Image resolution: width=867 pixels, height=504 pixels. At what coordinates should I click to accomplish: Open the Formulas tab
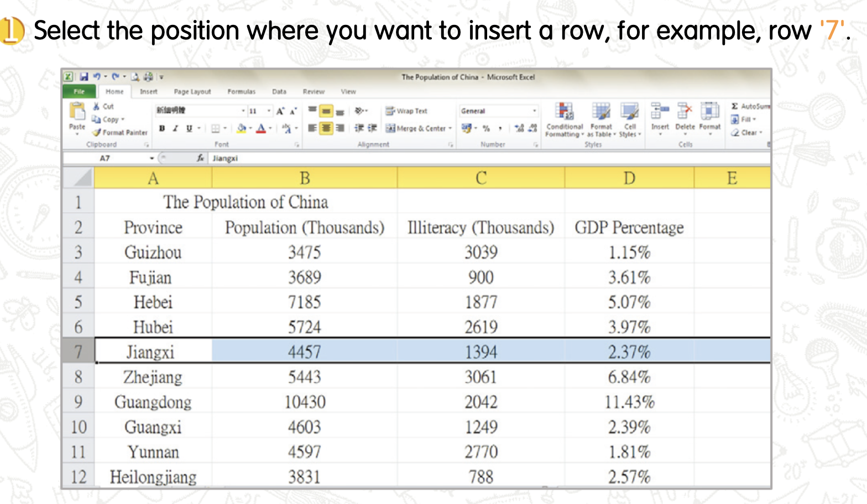coord(241,92)
